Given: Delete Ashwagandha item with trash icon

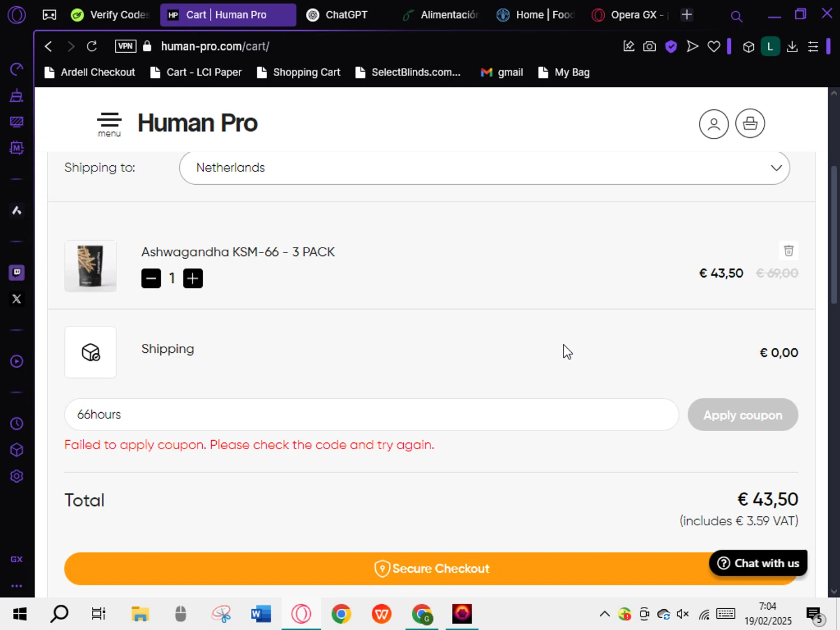Looking at the screenshot, I should [788, 250].
